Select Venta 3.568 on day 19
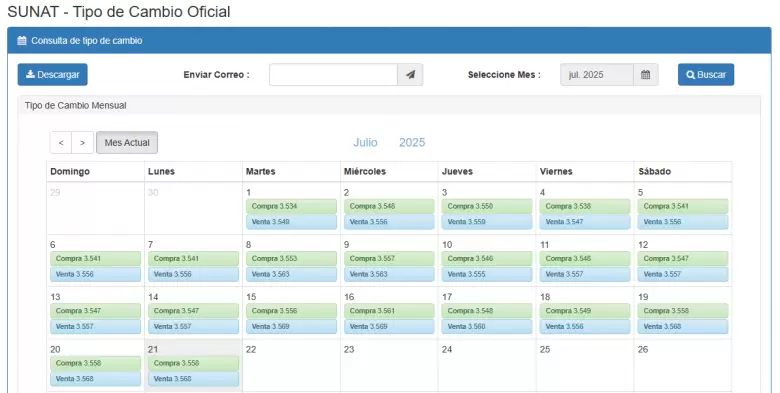Screen dimensions: 780x393 pos(683,326)
